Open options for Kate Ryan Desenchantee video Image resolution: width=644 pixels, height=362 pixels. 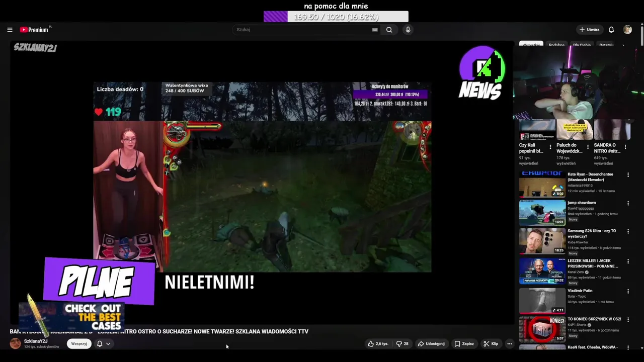(x=628, y=175)
